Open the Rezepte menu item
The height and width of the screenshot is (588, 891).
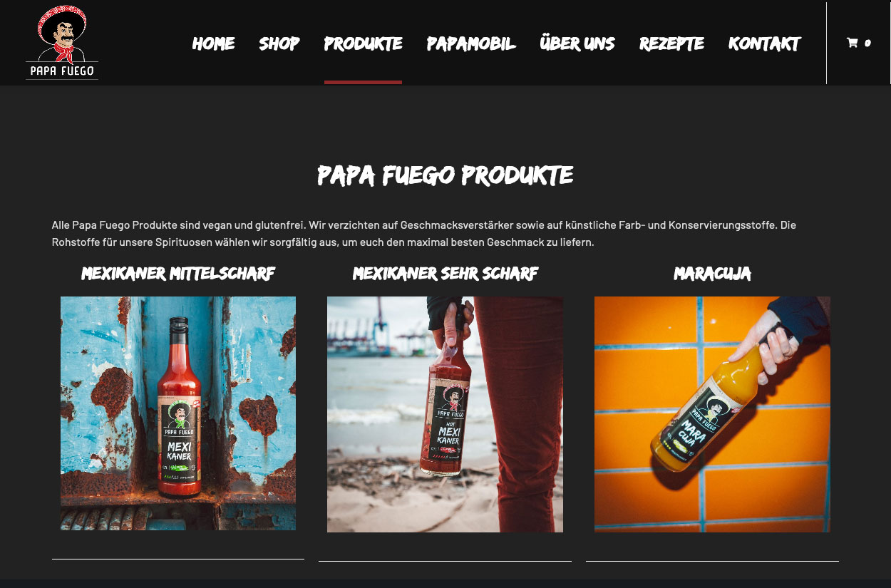coord(672,43)
